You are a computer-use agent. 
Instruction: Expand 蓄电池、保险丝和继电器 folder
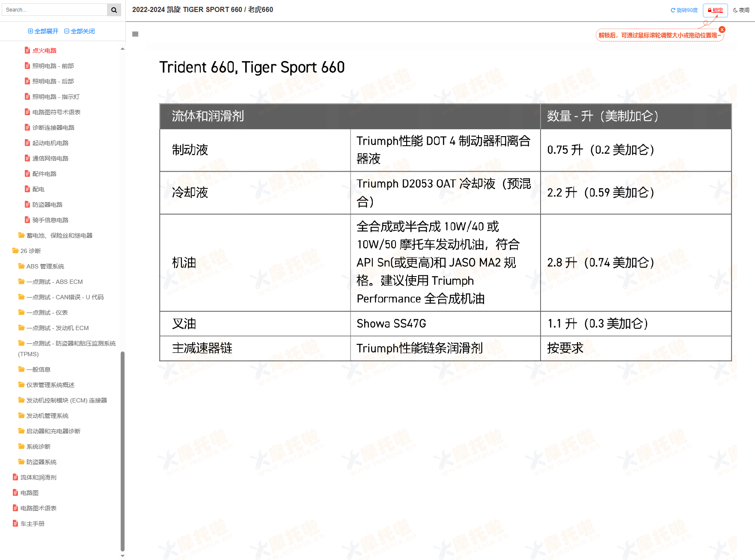pyautogui.click(x=56, y=235)
